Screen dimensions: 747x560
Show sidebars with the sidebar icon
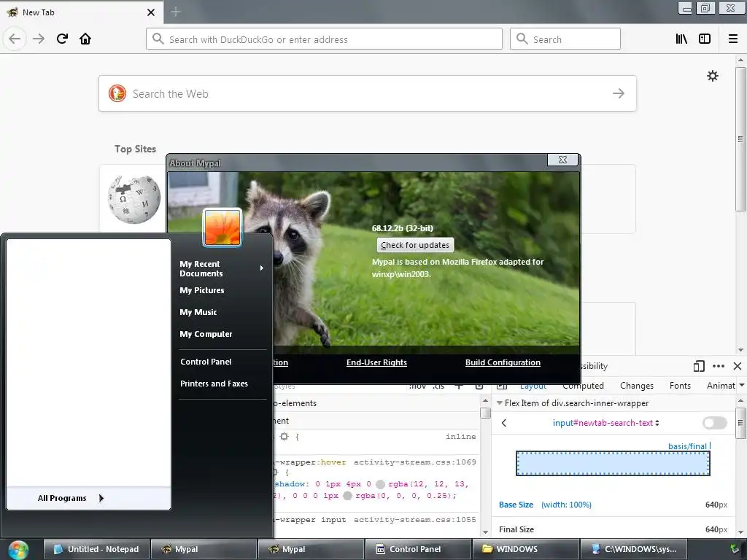tap(705, 39)
